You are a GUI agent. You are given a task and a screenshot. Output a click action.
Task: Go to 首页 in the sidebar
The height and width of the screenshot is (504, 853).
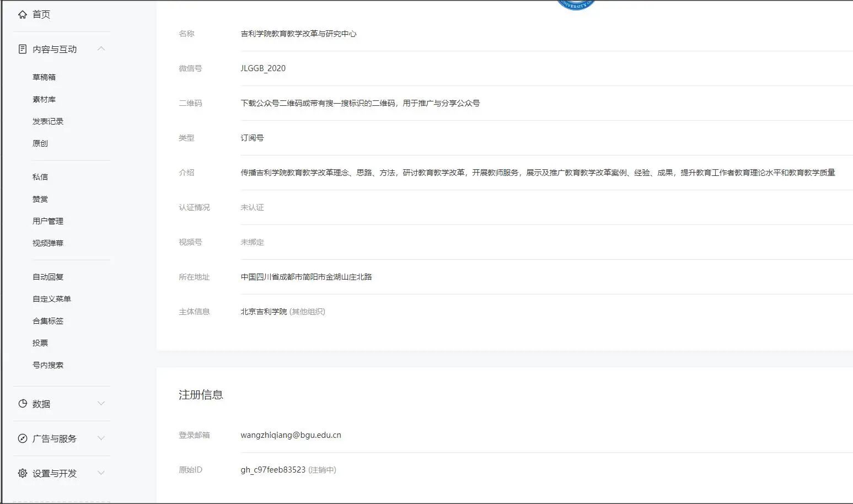click(41, 14)
